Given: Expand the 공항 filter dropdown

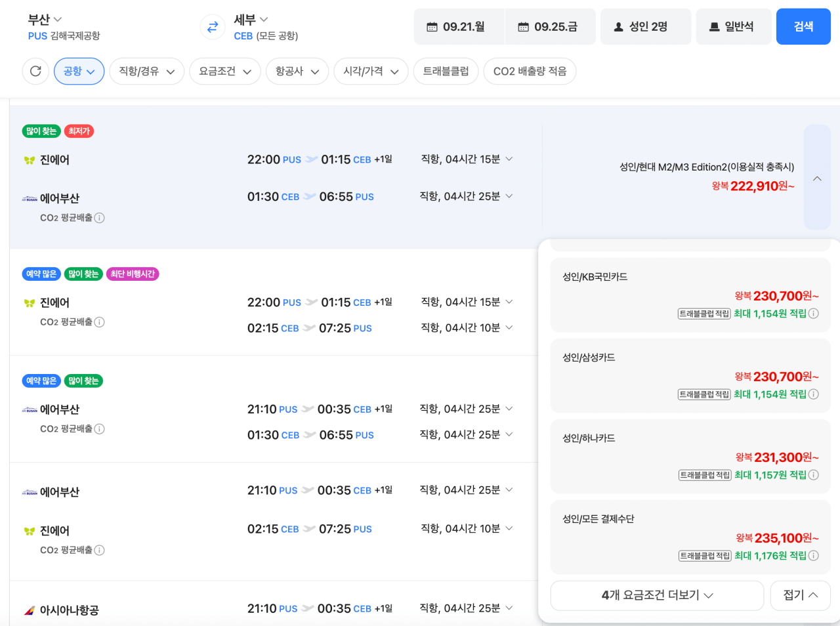Looking at the screenshot, I should click(79, 71).
